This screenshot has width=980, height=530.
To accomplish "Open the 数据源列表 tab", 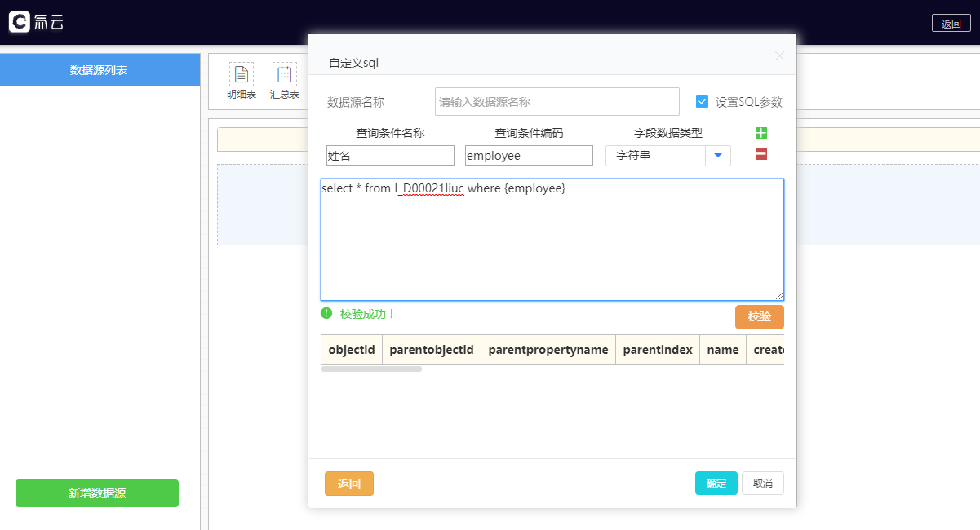I will point(100,70).
